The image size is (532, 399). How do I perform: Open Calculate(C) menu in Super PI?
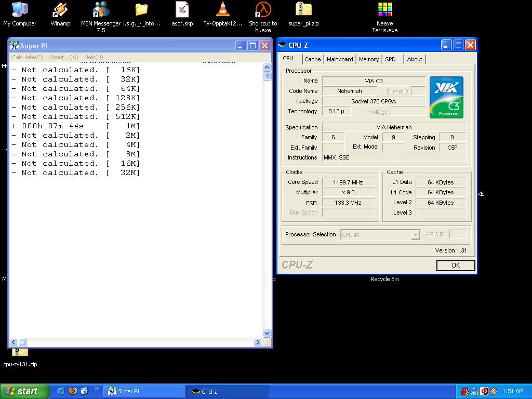click(28, 57)
